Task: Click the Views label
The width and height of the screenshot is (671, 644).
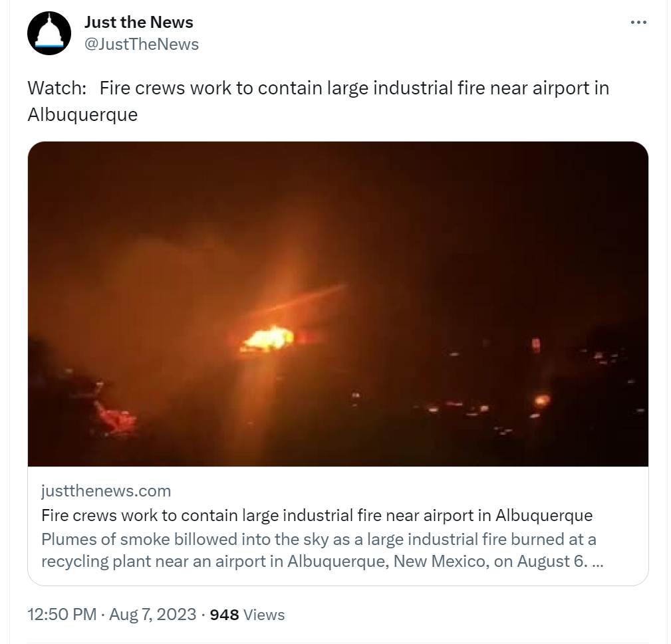Action: pos(264,615)
